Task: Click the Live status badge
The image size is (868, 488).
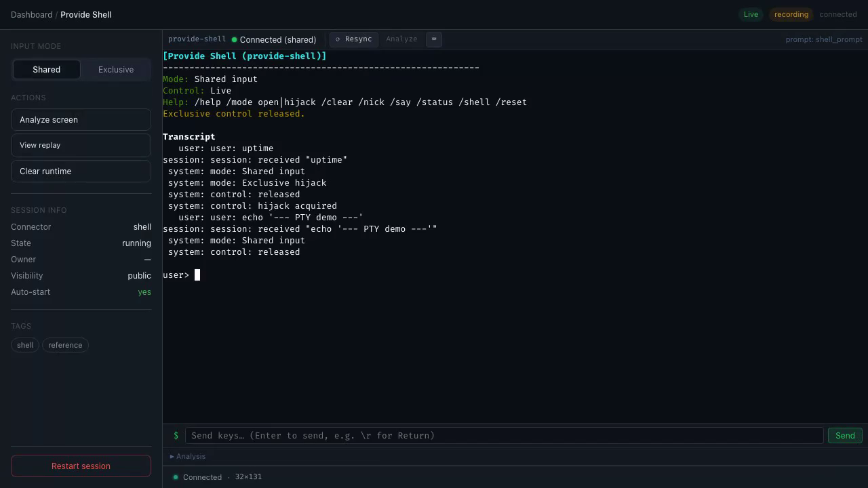Action: point(751,14)
